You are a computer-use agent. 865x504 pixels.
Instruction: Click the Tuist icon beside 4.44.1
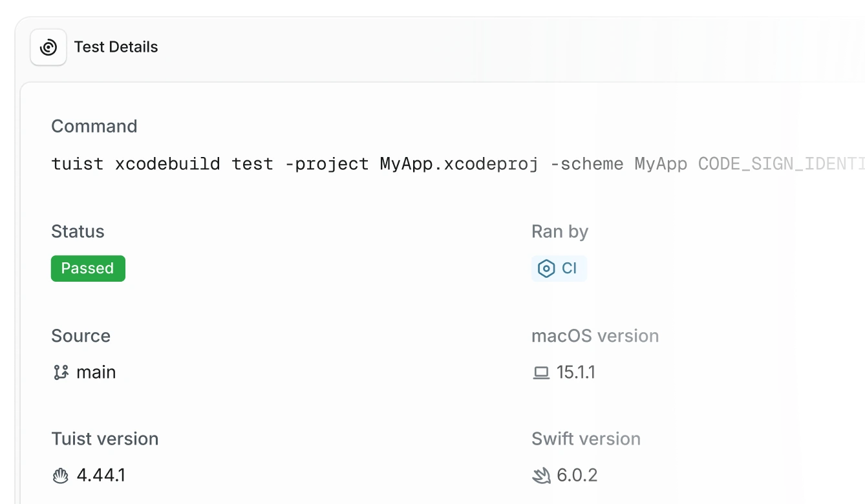[60, 476]
